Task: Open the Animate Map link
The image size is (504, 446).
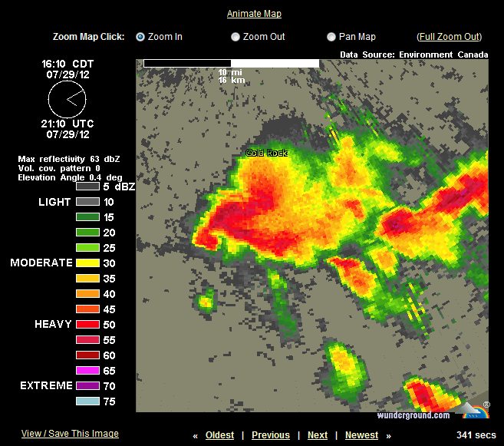Action: pos(254,14)
